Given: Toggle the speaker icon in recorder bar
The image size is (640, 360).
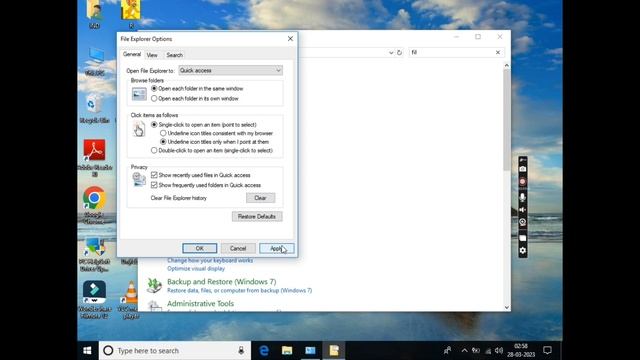Looking at the screenshot, I should point(522,210).
